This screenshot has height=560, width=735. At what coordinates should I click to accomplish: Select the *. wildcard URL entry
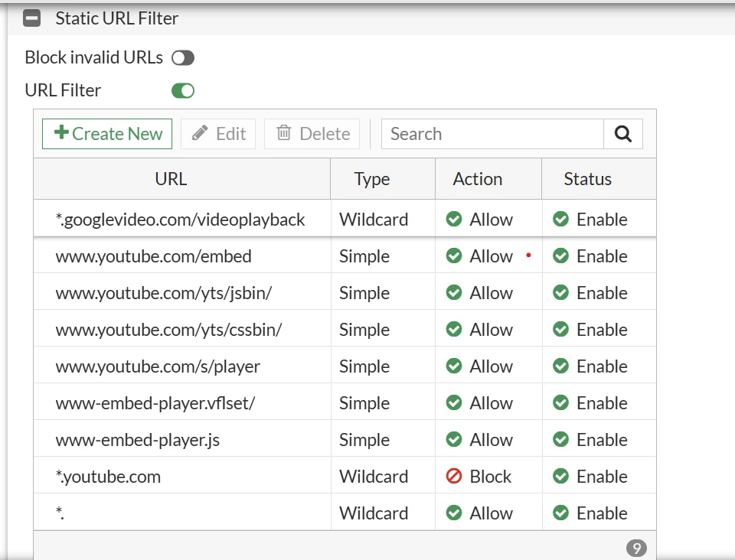(x=60, y=513)
